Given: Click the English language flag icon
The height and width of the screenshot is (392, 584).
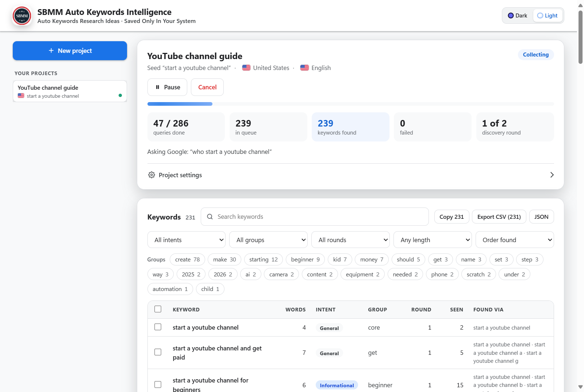Looking at the screenshot, I should (304, 68).
